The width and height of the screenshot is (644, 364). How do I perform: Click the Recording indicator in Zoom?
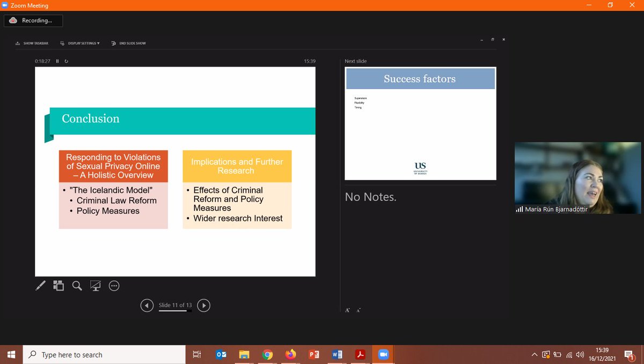point(33,20)
